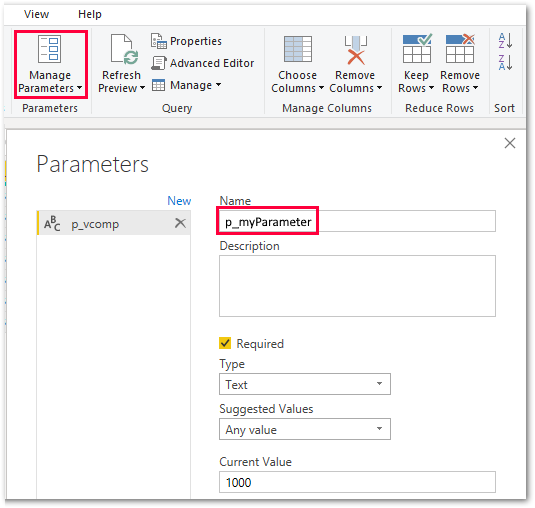Click into the Description text box
This screenshot has height=508, width=535.
coord(357,286)
